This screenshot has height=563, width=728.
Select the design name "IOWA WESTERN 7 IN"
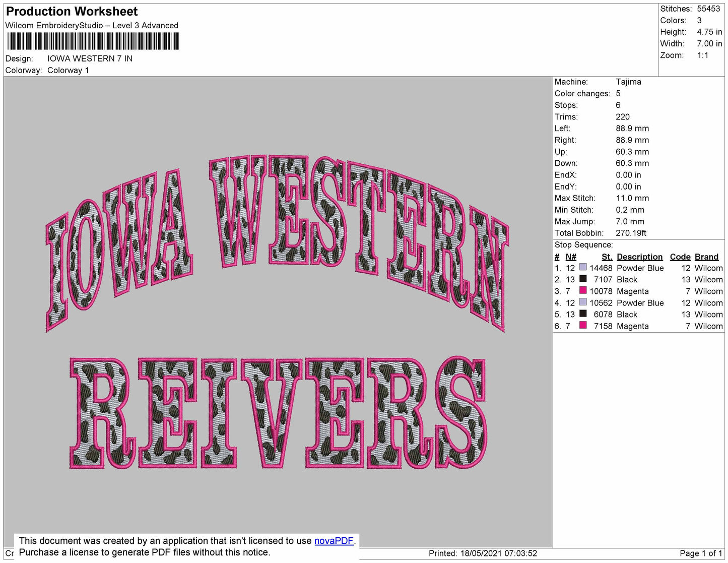click(x=90, y=58)
